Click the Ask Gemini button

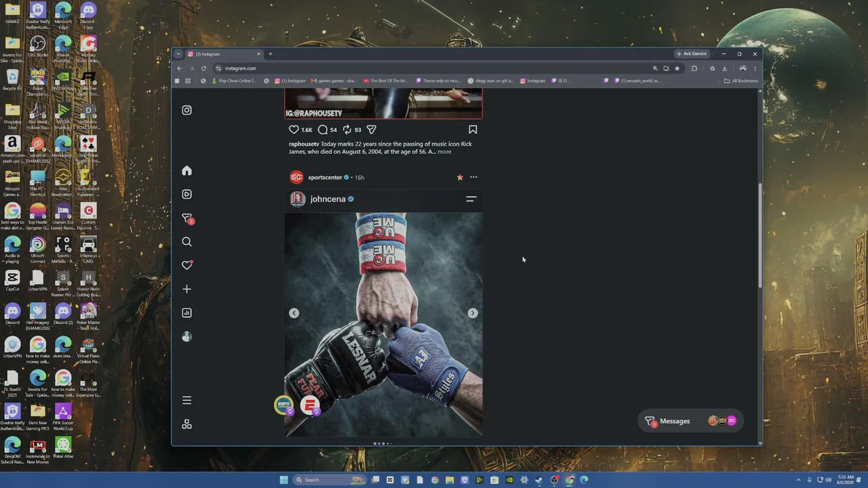click(692, 54)
